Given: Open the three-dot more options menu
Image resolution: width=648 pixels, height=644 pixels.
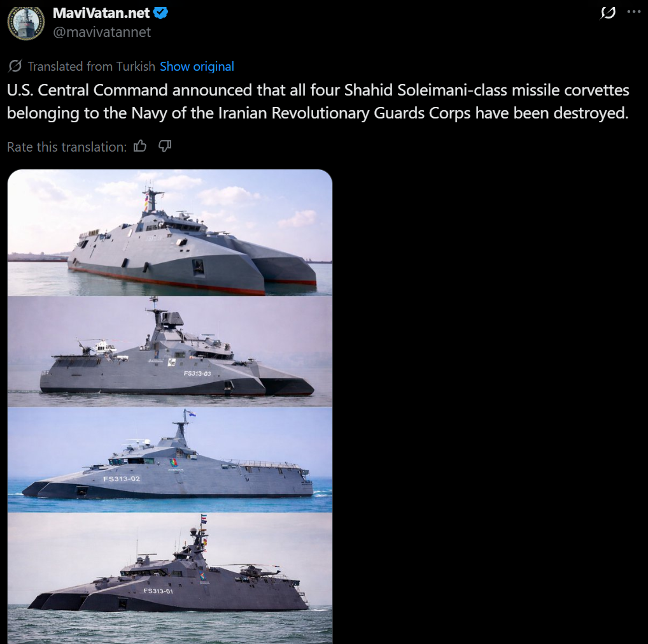Looking at the screenshot, I should (x=633, y=11).
